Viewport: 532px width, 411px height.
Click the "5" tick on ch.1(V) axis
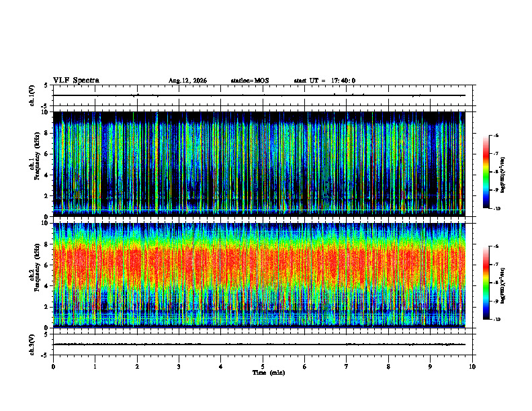coord(46,85)
